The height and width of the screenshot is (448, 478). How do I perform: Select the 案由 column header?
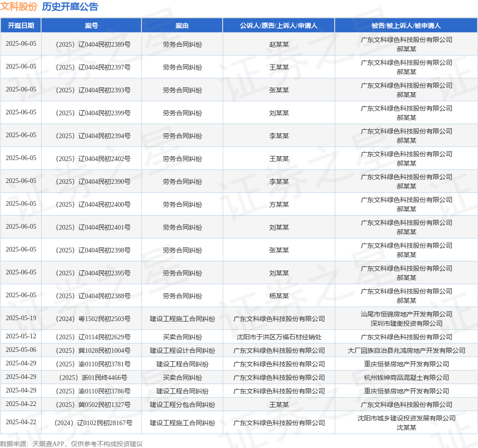tap(182, 26)
